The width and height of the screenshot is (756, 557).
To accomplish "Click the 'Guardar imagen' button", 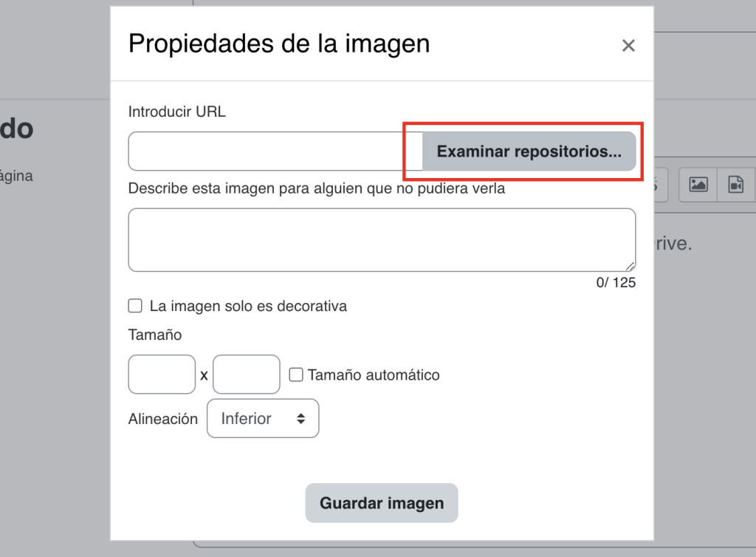I will click(382, 503).
